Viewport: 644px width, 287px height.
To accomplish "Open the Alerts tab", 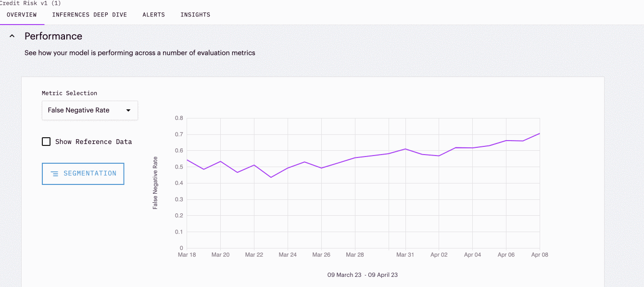I will point(153,14).
